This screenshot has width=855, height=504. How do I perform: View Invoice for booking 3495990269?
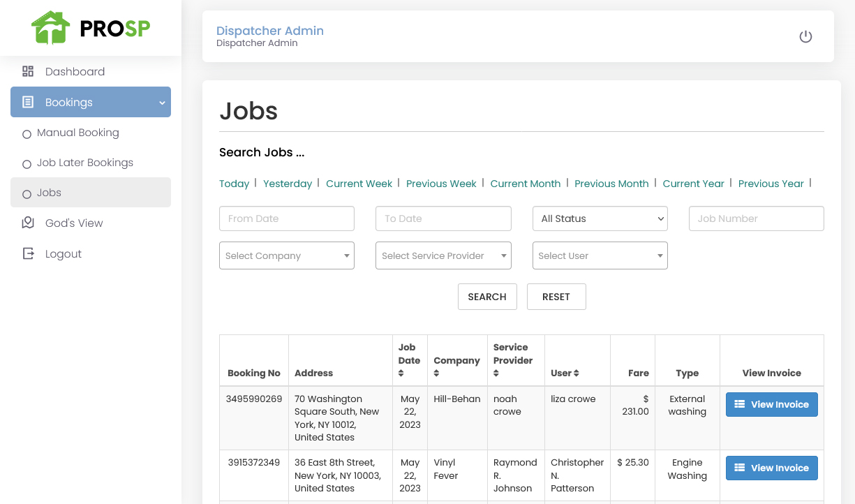click(772, 405)
